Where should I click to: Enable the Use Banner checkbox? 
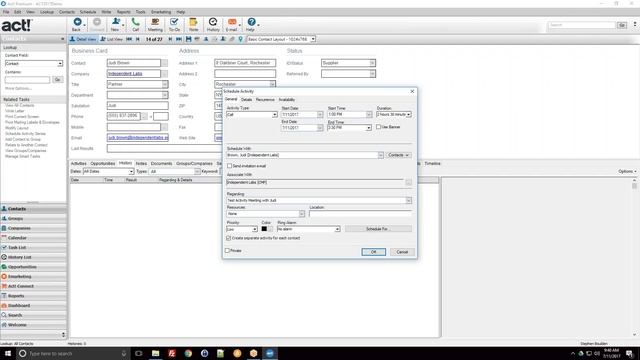(378, 127)
